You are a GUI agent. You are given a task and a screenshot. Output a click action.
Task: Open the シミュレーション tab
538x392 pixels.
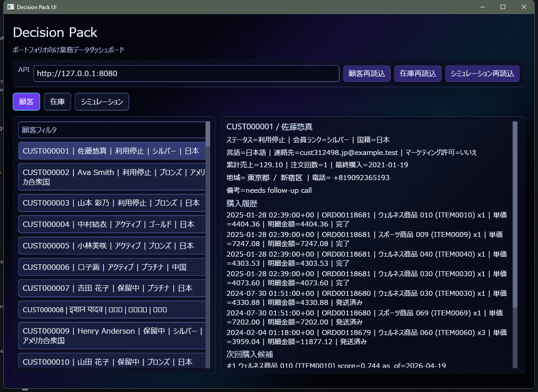click(x=102, y=102)
